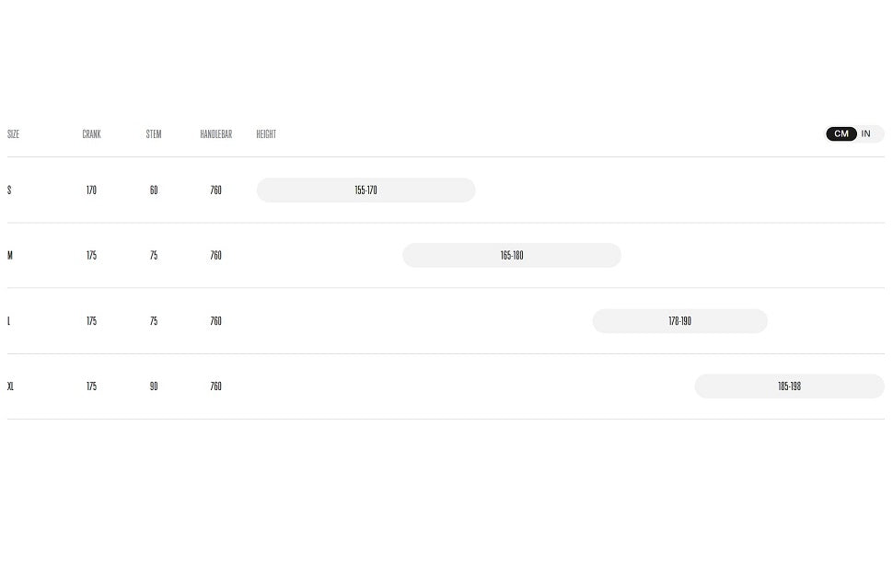Click the HANDLEBAR column header
Viewport: 893px width, 588px height.
click(x=215, y=134)
